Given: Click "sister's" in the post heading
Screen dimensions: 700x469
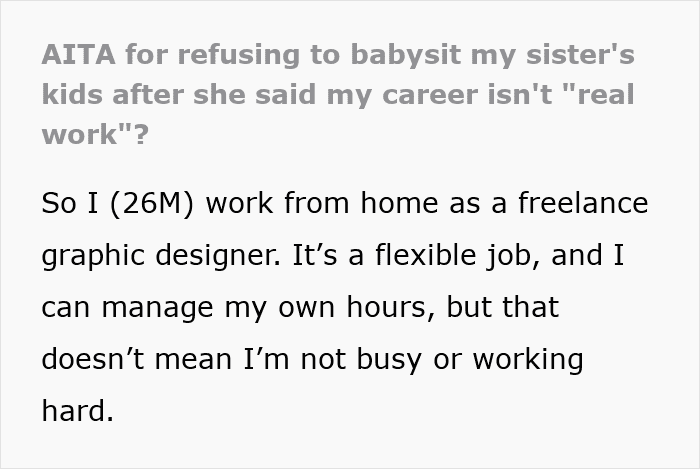Looking at the screenshot, I should [x=580, y=54].
